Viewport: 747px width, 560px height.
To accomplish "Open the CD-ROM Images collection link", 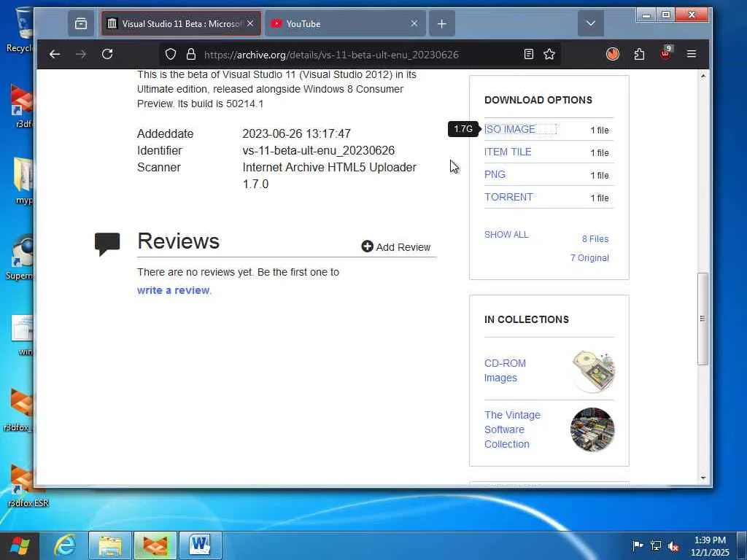I will click(x=505, y=370).
